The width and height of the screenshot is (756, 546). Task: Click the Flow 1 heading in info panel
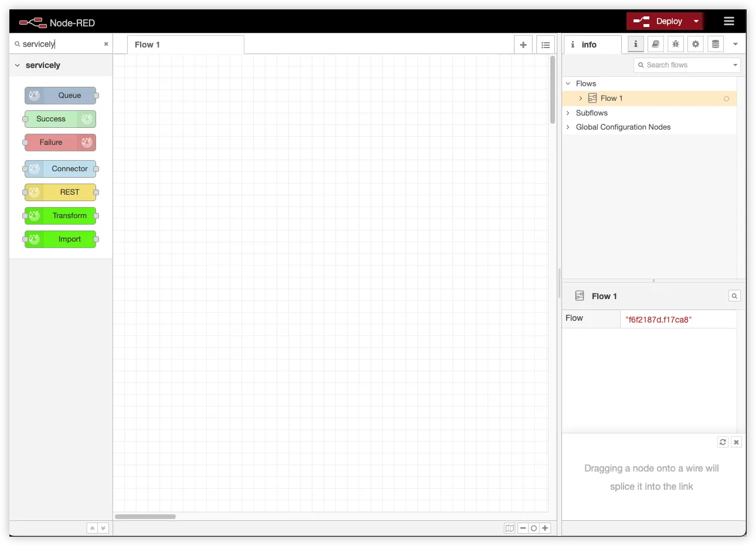604,296
